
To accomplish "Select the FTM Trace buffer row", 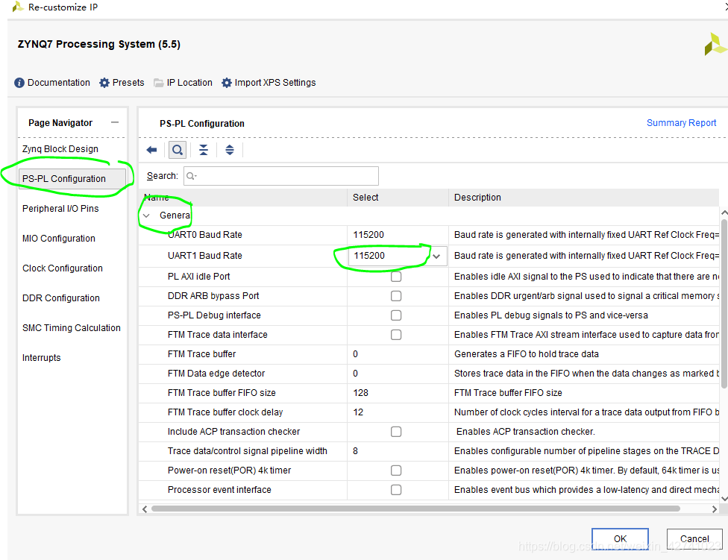I will tap(429, 354).
